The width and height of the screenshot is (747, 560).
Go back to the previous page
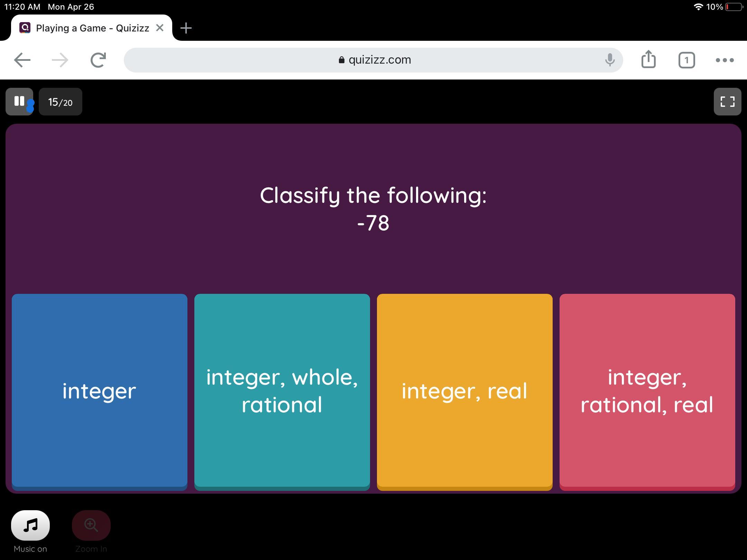click(x=22, y=60)
